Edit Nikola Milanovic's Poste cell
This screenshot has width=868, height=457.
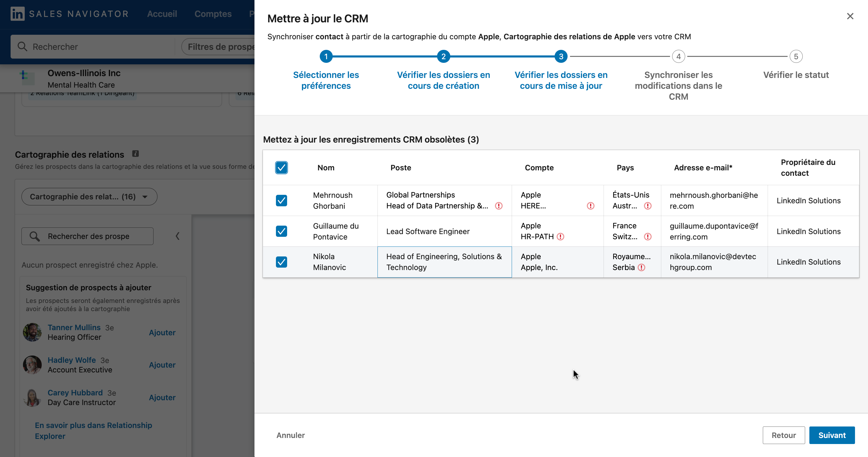(445, 262)
